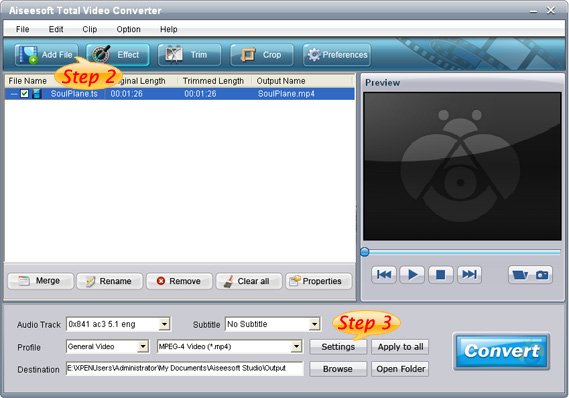
Task: Click the Rename button
Action: [x=110, y=281]
